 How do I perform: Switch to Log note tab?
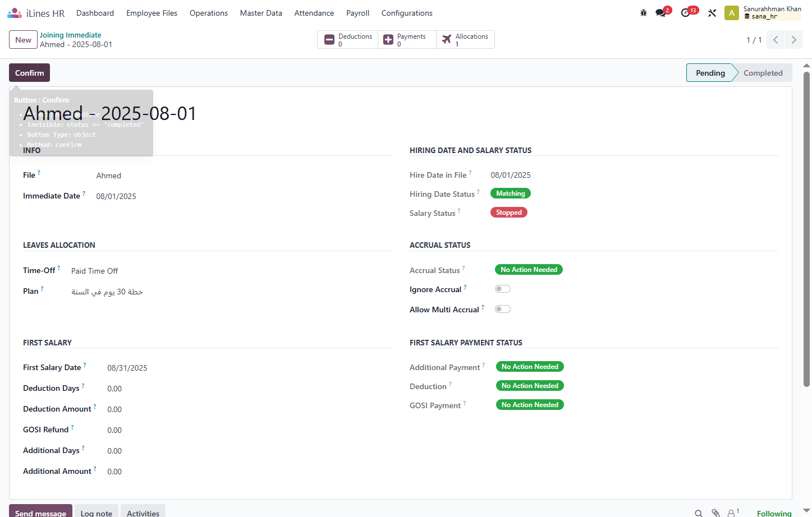tap(97, 511)
